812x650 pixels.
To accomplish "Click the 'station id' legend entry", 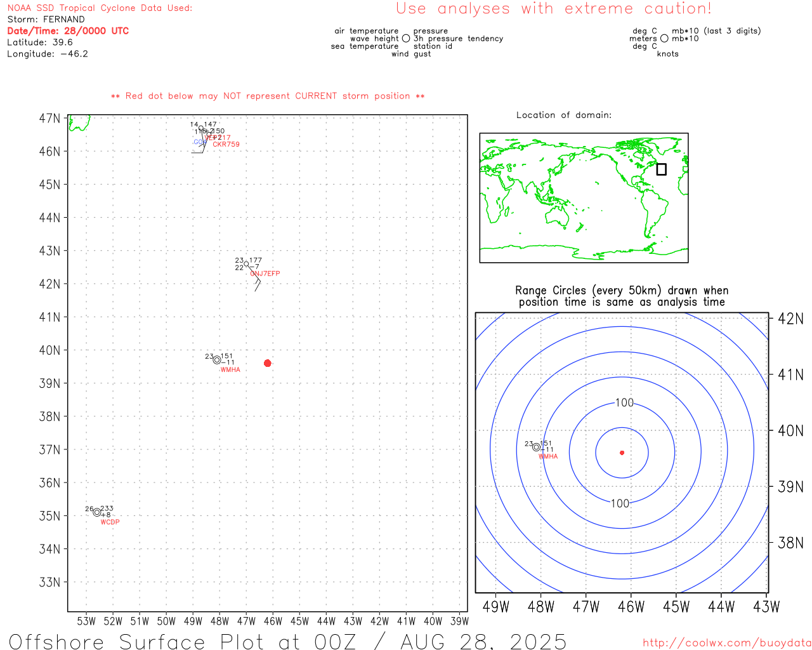I will (433, 46).
